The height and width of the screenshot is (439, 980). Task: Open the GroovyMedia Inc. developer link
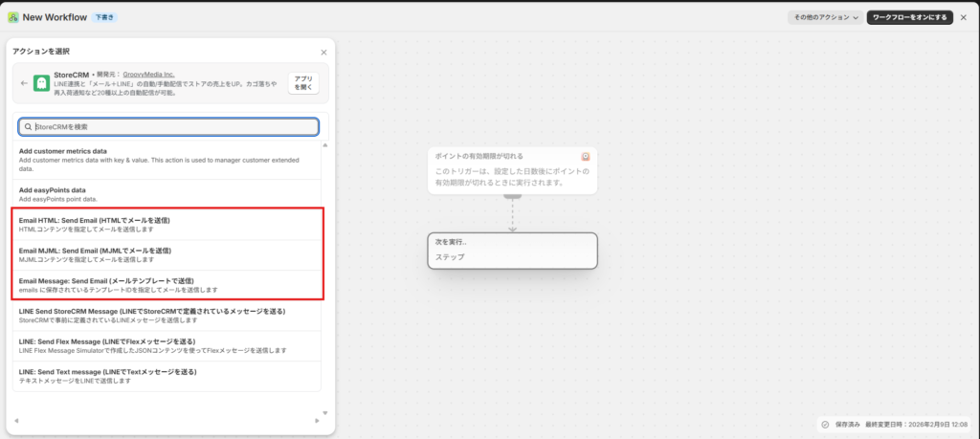pos(148,74)
